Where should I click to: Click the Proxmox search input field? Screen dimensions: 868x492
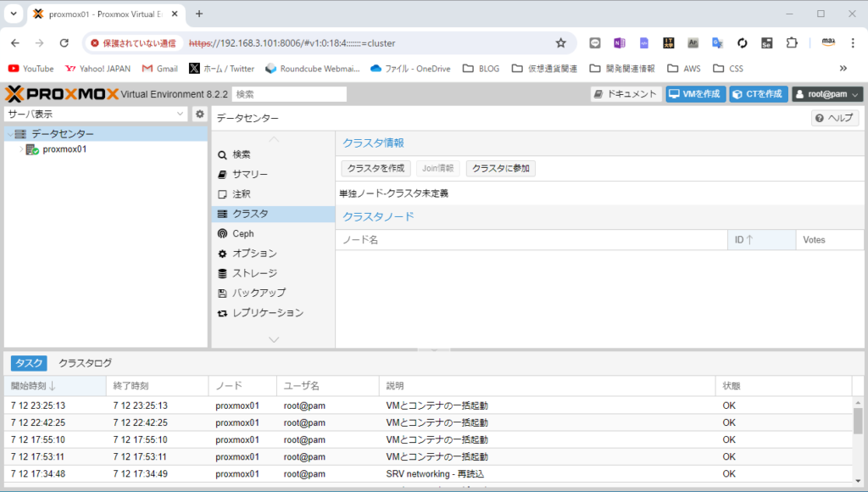[x=289, y=94]
